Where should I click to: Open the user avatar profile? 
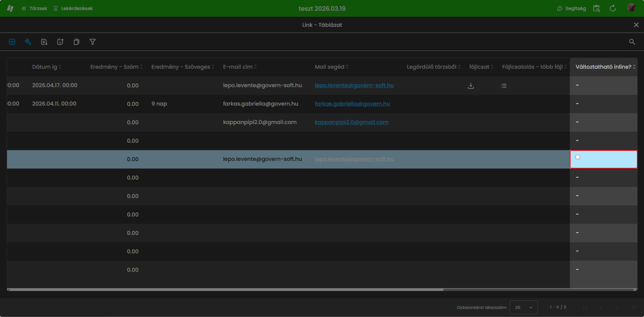[x=631, y=8]
